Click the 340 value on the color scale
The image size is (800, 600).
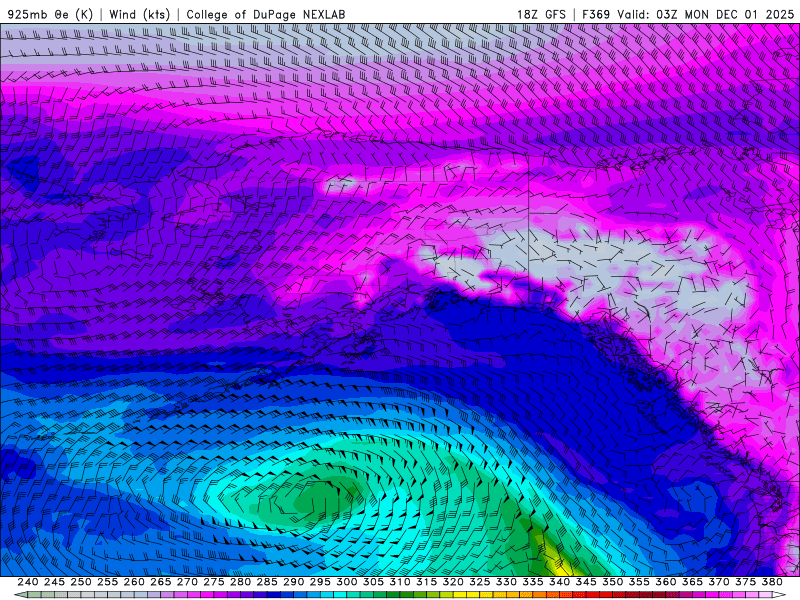click(x=559, y=582)
